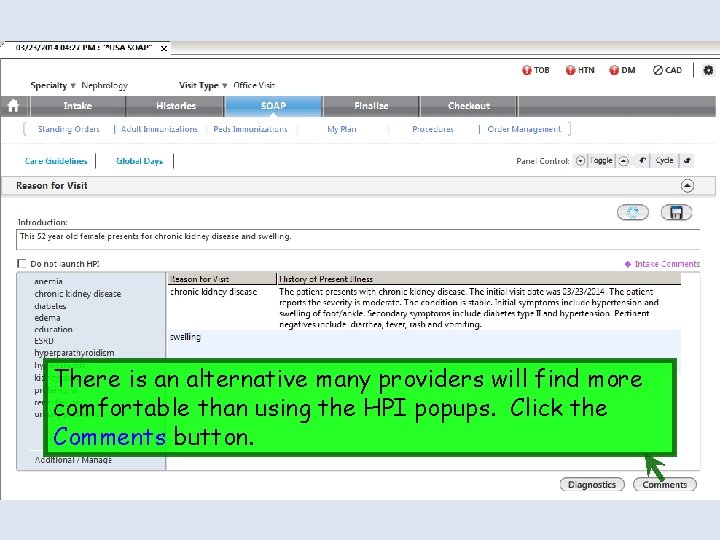Open Peds Immunizations link
Screen dimensions: 720x540
250,129
